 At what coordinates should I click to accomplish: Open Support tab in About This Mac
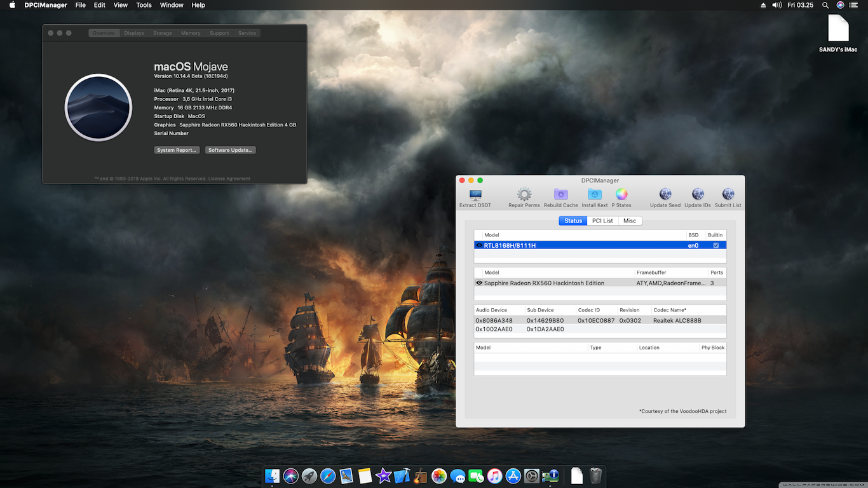219,33
